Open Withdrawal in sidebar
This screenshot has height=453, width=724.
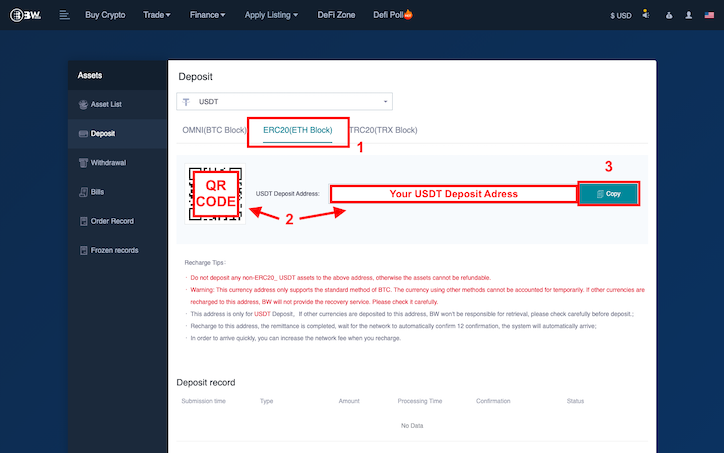click(117, 163)
